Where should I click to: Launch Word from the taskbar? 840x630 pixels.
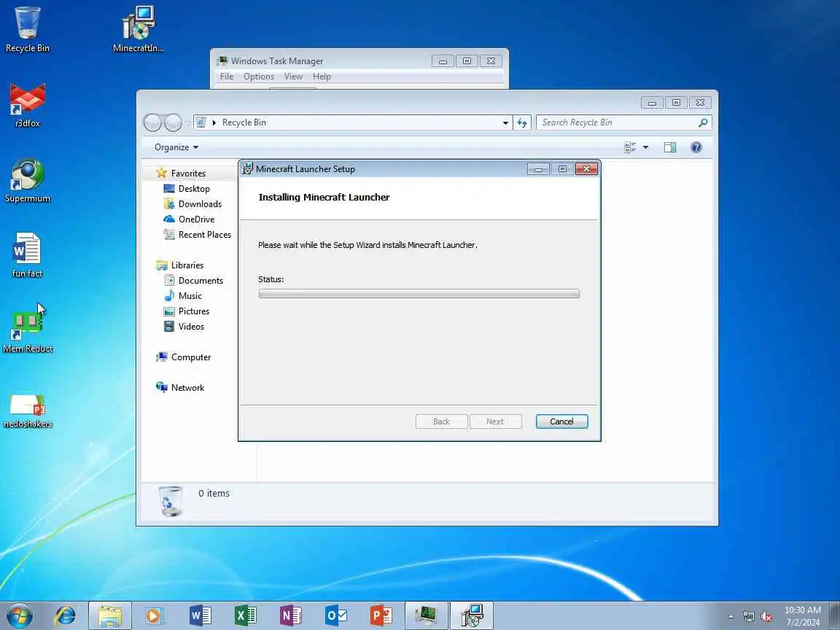(201, 615)
